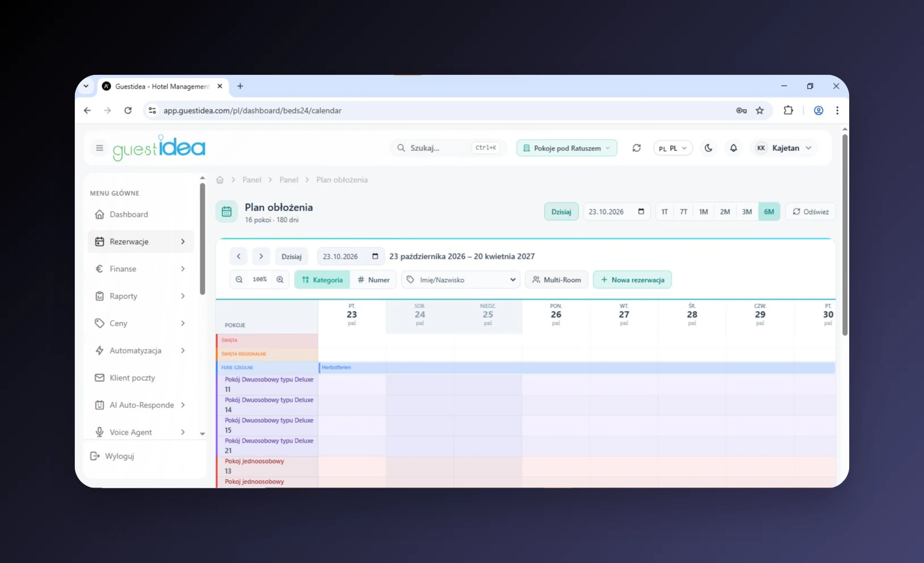The height and width of the screenshot is (563, 924).
Task: Advance to the next period with the right chevron
Action: click(x=261, y=257)
